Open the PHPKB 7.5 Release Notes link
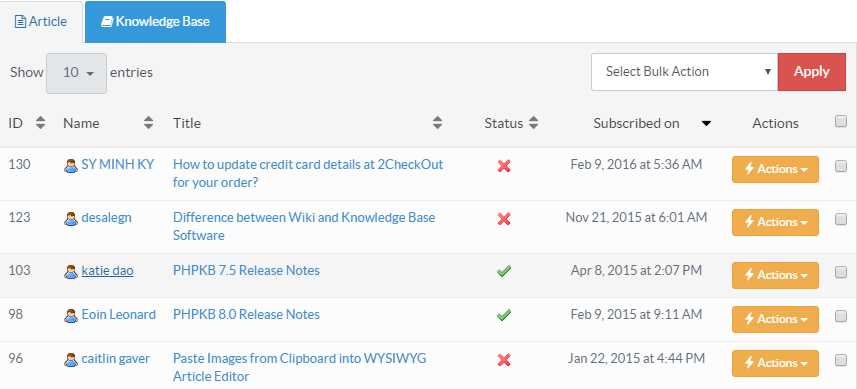Image resolution: width=857 pixels, height=389 pixels. point(246,270)
